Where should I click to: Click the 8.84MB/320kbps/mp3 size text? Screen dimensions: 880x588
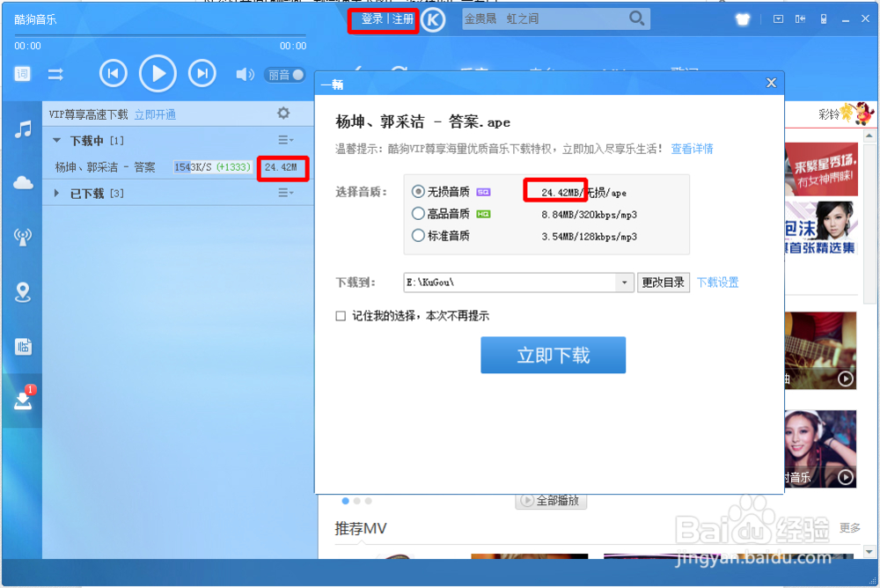pos(590,215)
